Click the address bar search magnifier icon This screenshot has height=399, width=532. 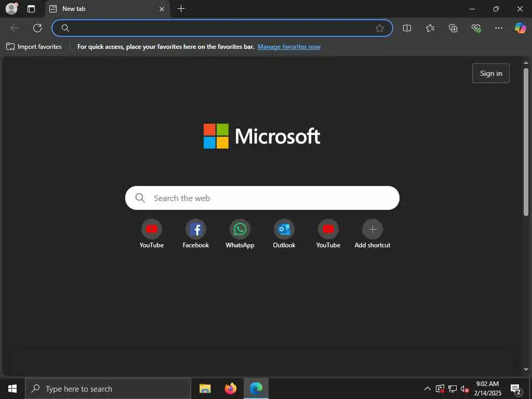(x=65, y=28)
